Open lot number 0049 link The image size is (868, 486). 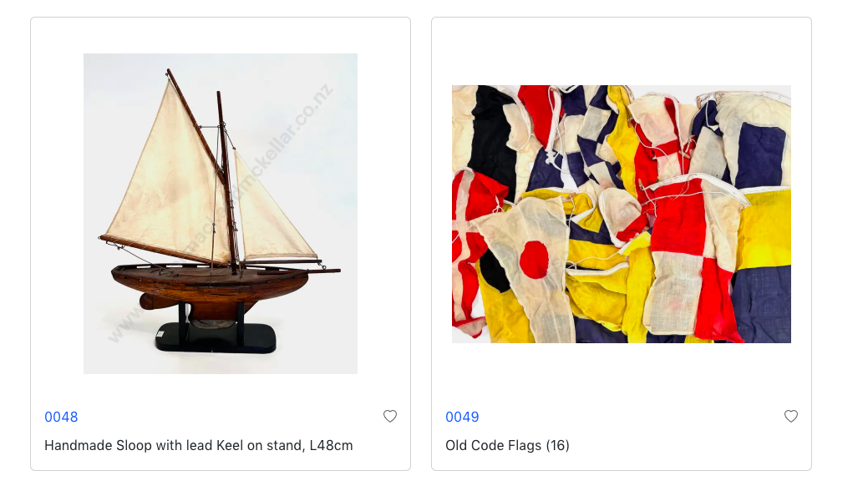[462, 417]
